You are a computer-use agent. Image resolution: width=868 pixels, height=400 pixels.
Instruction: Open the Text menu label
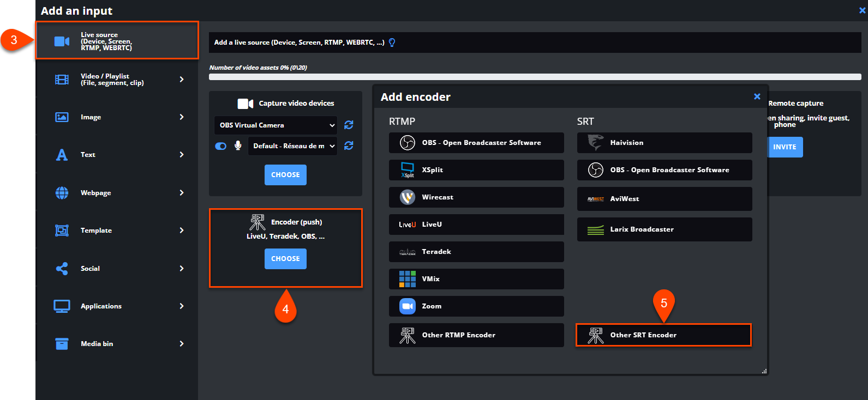88,155
